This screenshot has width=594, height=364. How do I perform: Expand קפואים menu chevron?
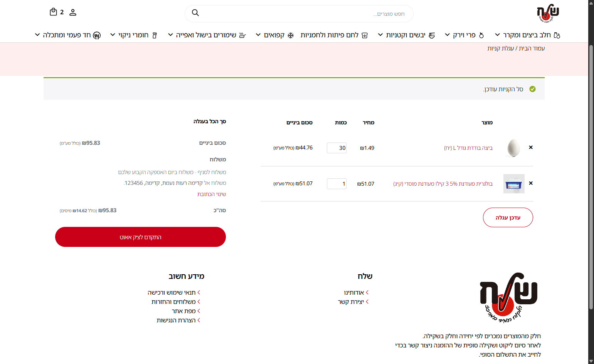(x=258, y=35)
